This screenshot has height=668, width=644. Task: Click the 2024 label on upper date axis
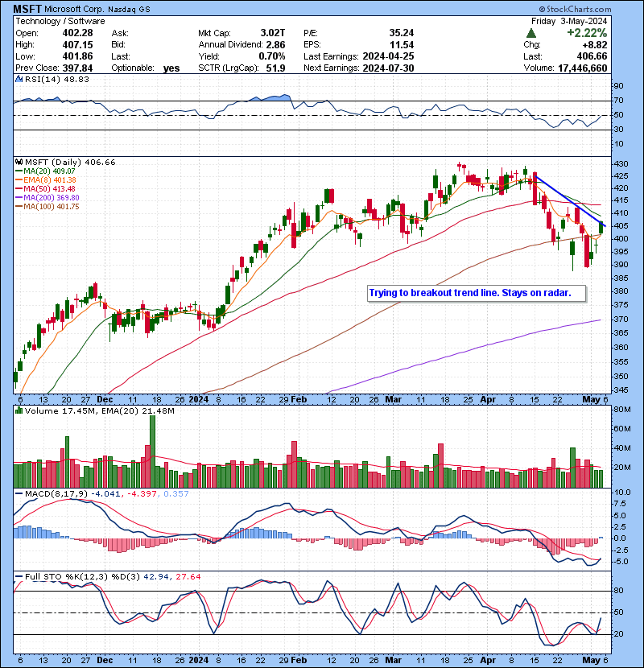point(199,400)
